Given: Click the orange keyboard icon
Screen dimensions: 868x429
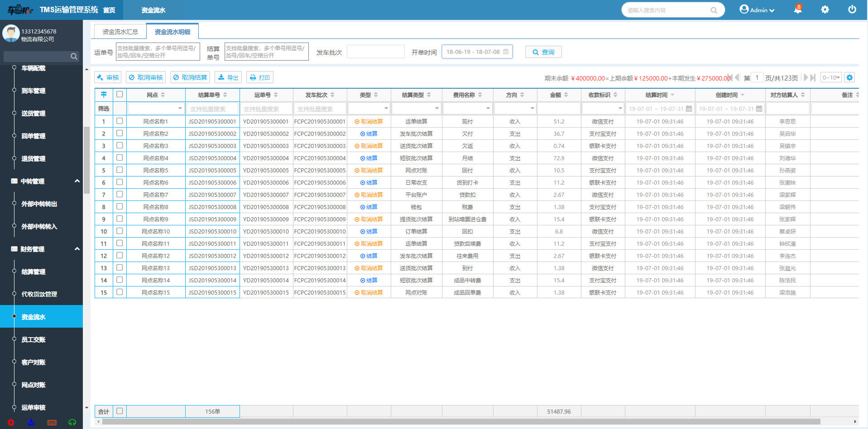Looking at the screenshot, I should point(52,422).
